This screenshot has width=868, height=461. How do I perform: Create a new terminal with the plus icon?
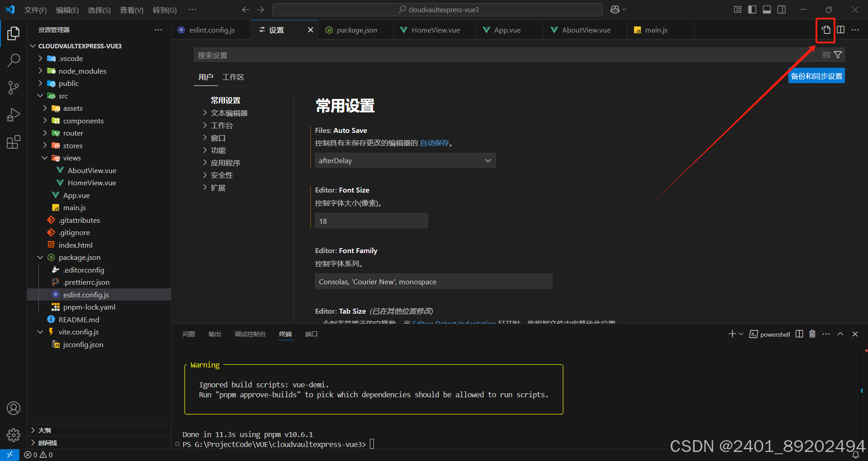(x=731, y=334)
